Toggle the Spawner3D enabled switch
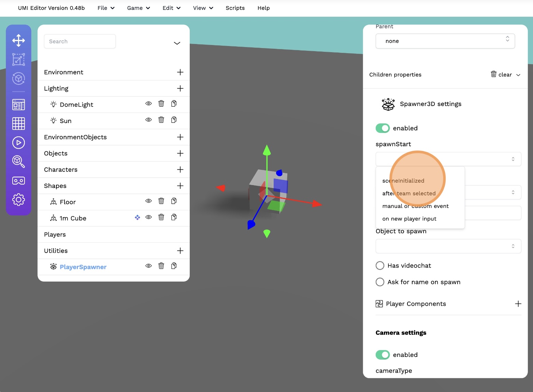This screenshot has width=533, height=392. tap(383, 128)
